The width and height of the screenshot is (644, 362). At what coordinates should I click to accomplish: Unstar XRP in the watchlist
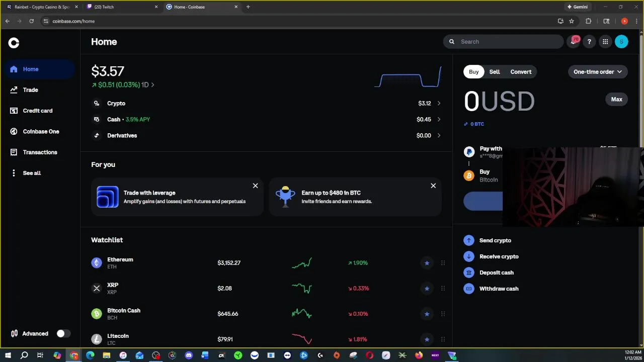[427, 288]
